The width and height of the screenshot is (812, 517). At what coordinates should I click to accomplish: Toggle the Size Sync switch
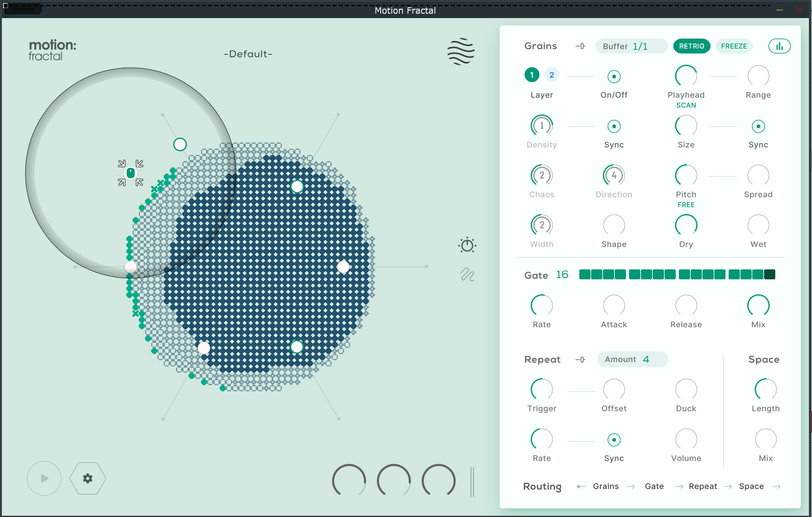(758, 126)
